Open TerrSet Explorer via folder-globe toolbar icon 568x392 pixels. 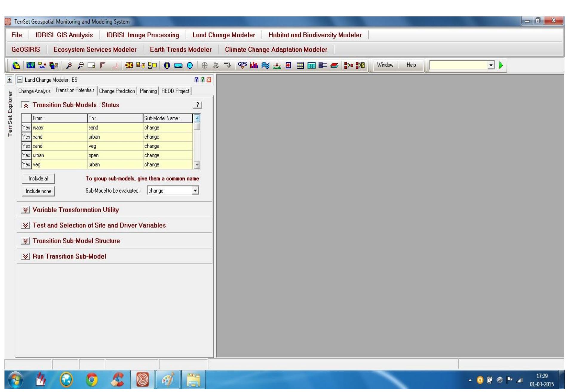(x=16, y=65)
